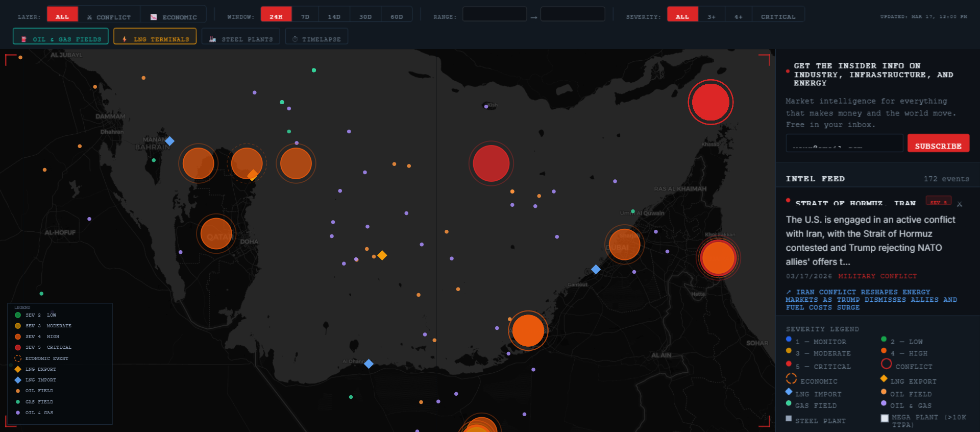Click the large red critical conflict marker near Khasab
980x432 pixels.
coord(710,102)
